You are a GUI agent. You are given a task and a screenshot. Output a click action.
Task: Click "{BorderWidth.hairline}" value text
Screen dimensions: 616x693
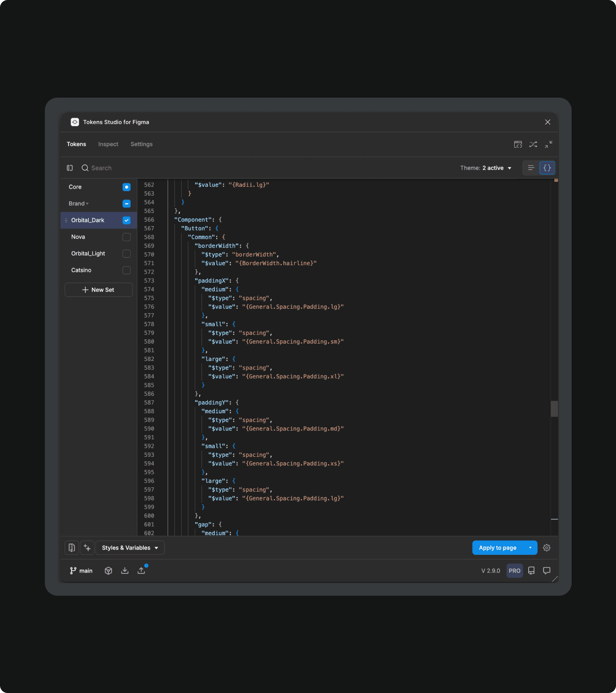tap(276, 263)
